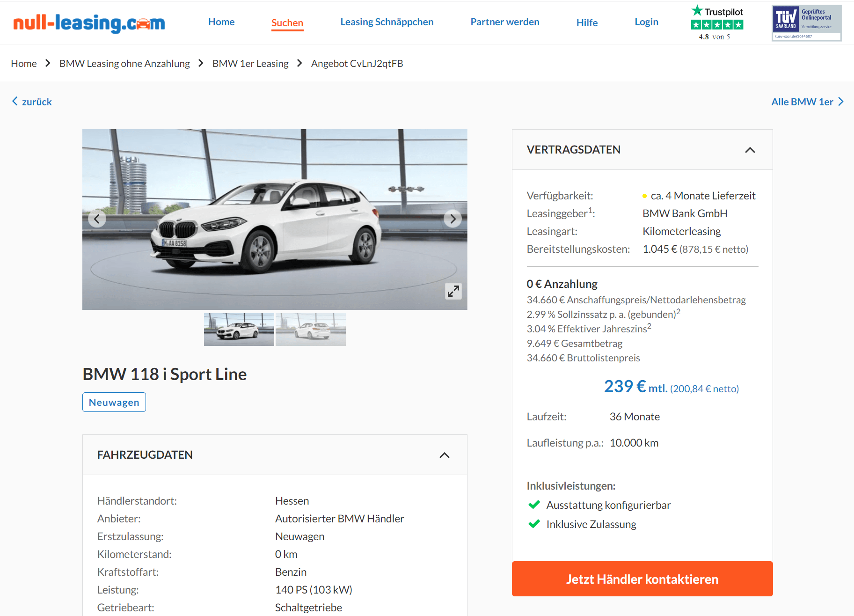Screen dimensions: 854x616
Task: Click the 36 Monate Laufzeit value
Action: 635,417
